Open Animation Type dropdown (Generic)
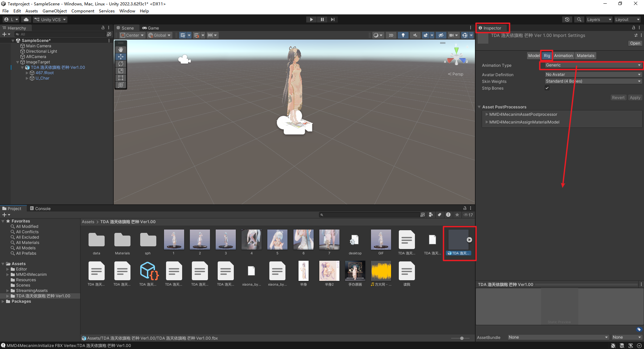This screenshot has width=644, height=349. coord(593,65)
